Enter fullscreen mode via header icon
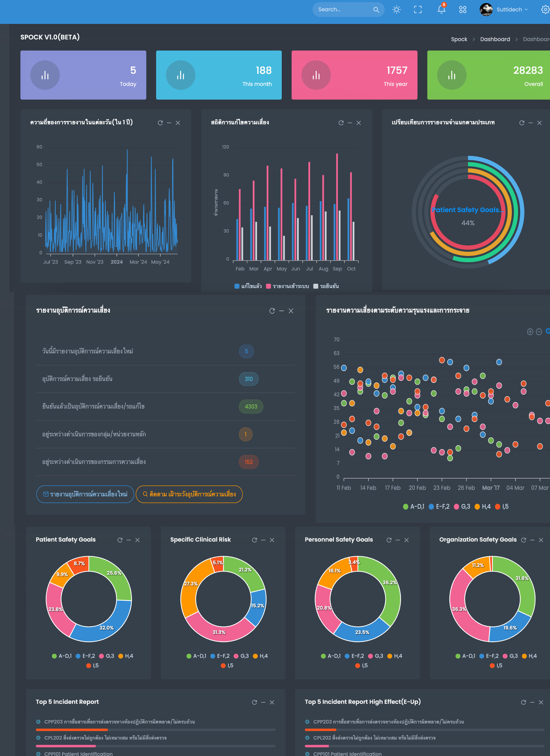 (x=418, y=10)
